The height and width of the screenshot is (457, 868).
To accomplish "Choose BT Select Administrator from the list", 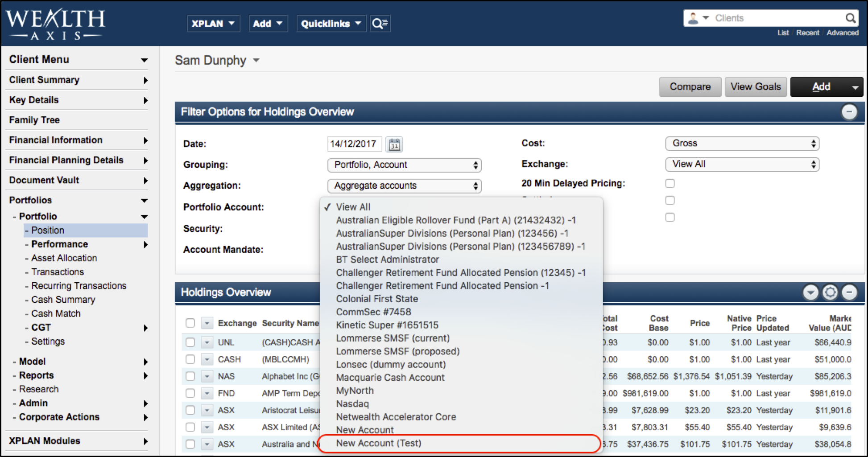I will coord(388,259).
